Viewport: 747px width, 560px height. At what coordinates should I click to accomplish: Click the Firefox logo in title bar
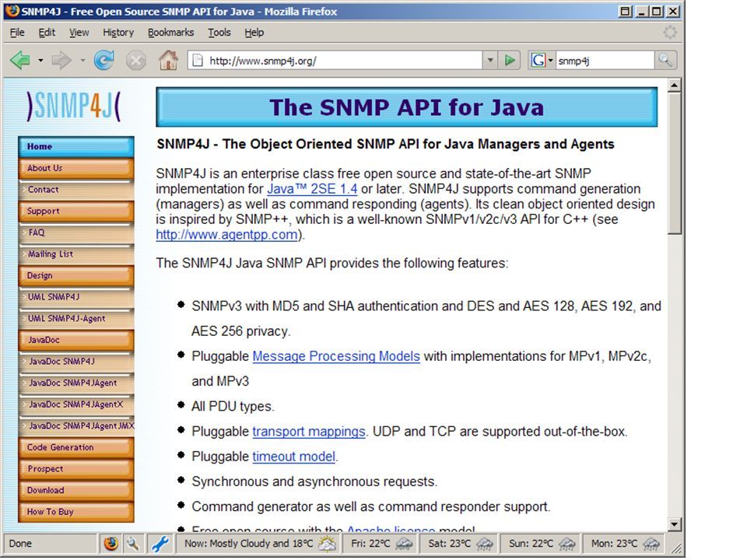click(12, 11)
